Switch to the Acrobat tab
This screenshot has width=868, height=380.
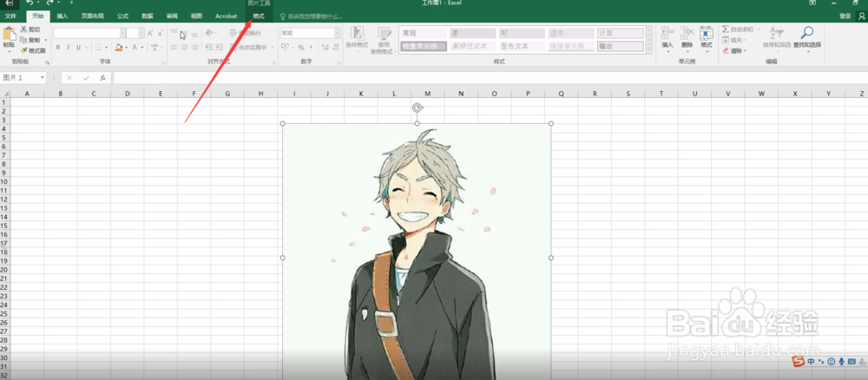[226, 16]
